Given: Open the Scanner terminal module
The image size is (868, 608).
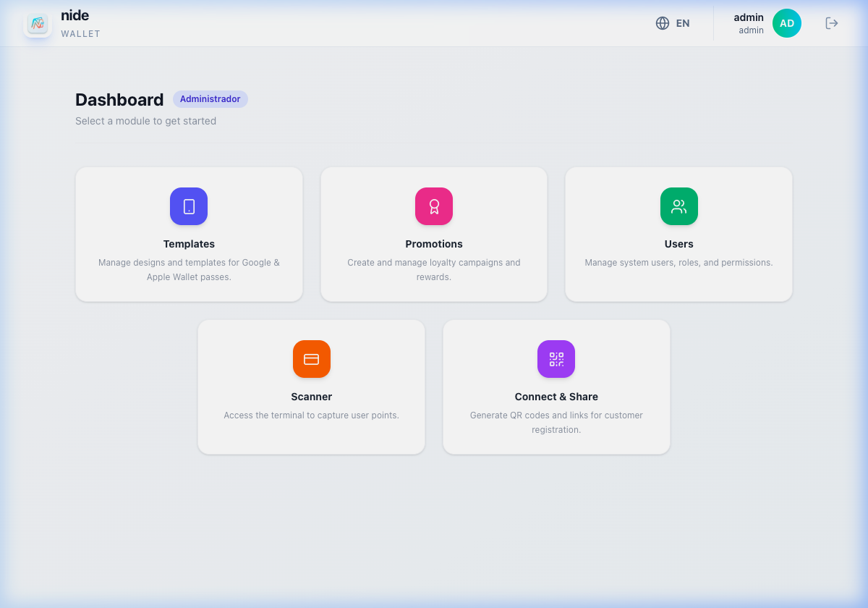Looking at the screenshot, I should coord(311,387).
